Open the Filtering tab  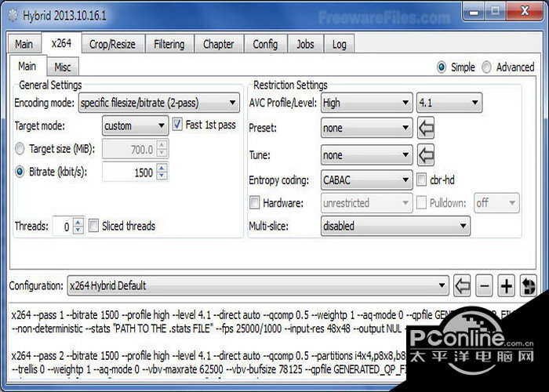169,44
